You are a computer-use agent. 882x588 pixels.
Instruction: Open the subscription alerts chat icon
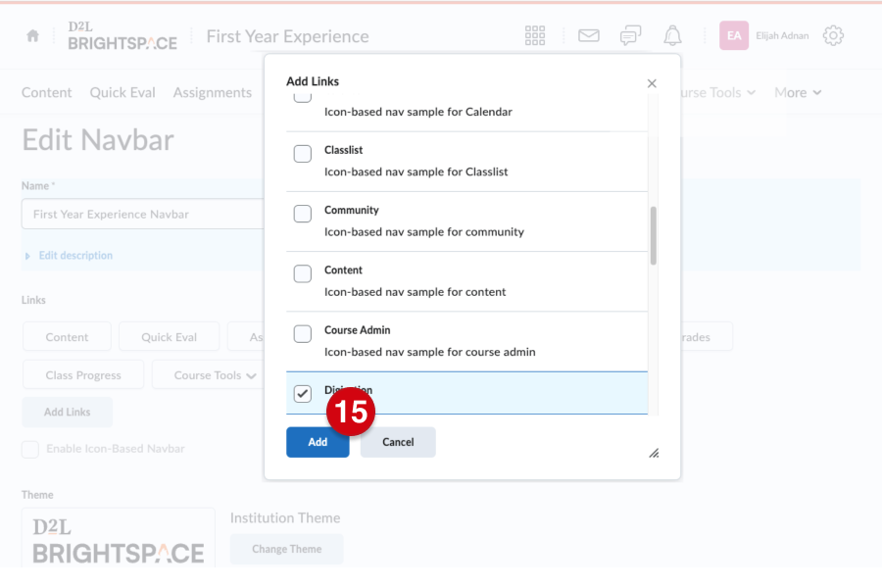pyautogui.click(x=630, y=35)
